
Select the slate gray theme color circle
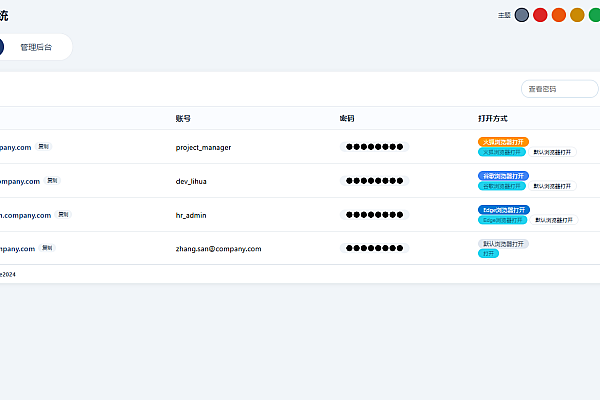tap(522, 15)
